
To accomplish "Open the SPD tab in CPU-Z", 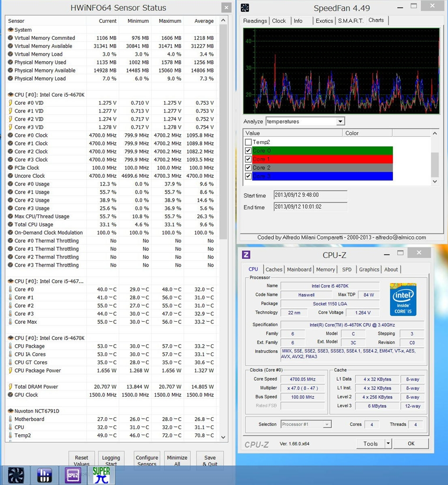I will [347, 269].
